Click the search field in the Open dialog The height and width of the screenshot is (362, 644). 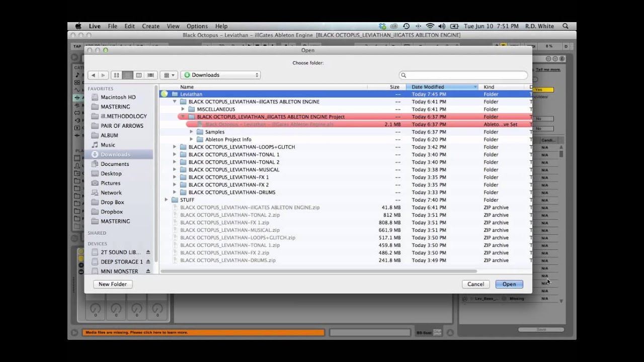(463, 75)
